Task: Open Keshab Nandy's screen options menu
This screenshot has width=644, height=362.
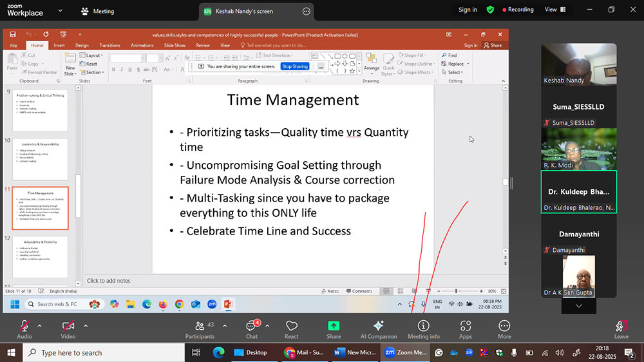Action: click(307, 12)
